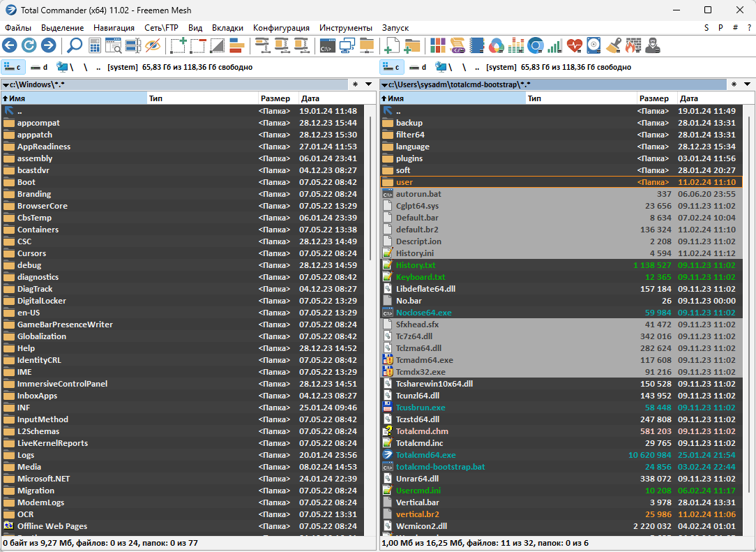Toggle hidden files with crossed-eye icon
Screen dimensions: 756x552
(153, 46)
